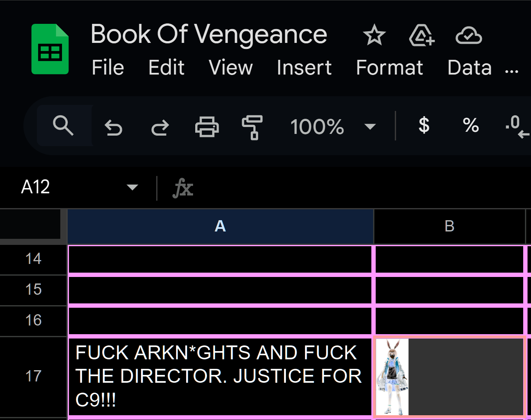531x420 pixels.
Task: Open the Google Sheets home icon
Action: pyautogui.click(x=50, y=49)
